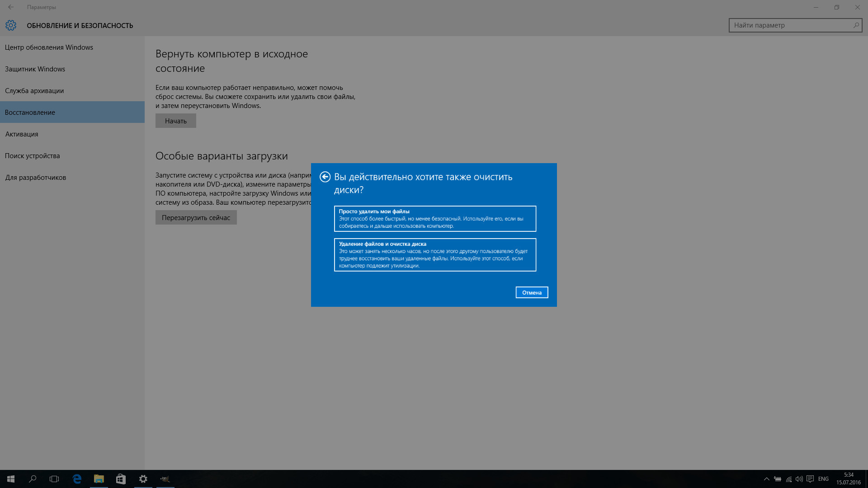Open taskbar search magnifier
Viewport: 868px width, 488px height.
point(33,479)
